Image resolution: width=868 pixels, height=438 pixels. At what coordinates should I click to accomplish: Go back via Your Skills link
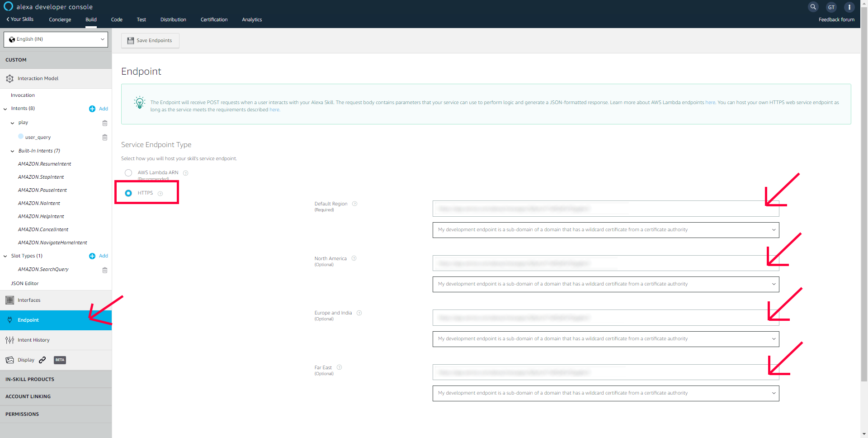pyautogui.click(x=20, y=19)
